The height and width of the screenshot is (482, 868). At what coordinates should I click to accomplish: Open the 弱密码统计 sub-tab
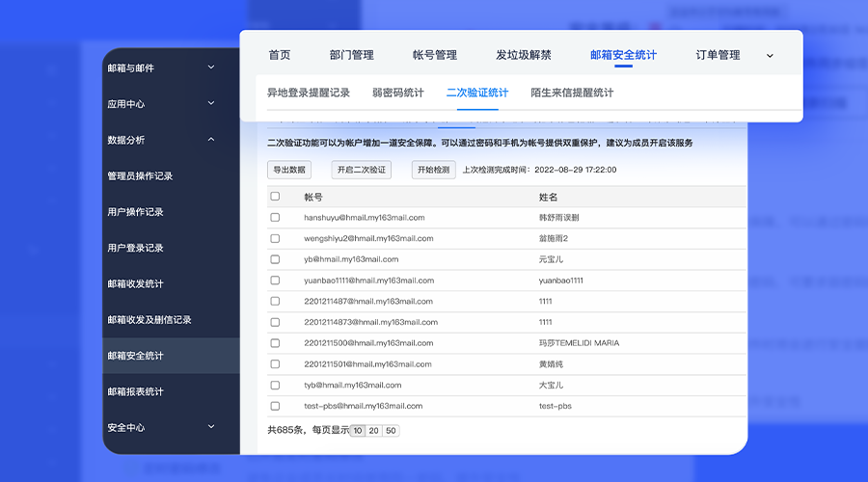(x=397, y=93)
